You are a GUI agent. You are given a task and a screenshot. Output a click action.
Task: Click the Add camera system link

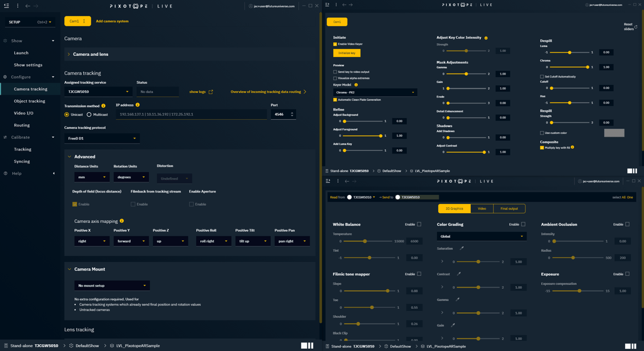point(112,21)
